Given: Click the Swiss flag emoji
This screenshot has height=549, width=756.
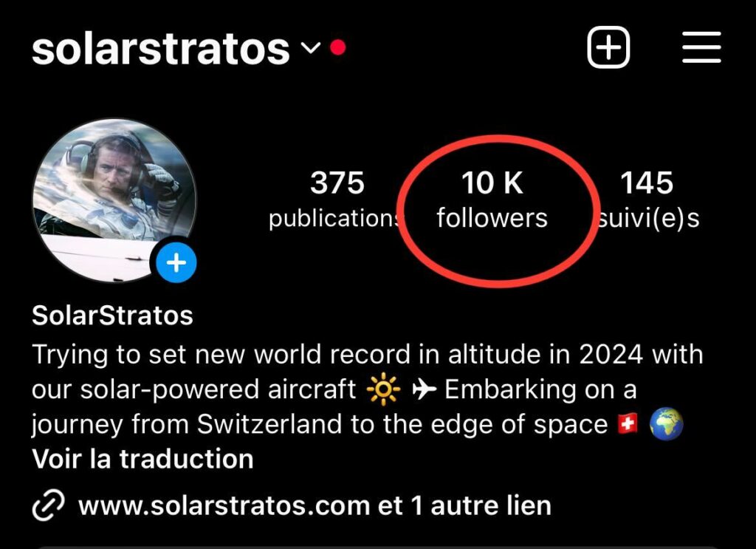Looking at the screenshot, I should (x=628, y=424).
